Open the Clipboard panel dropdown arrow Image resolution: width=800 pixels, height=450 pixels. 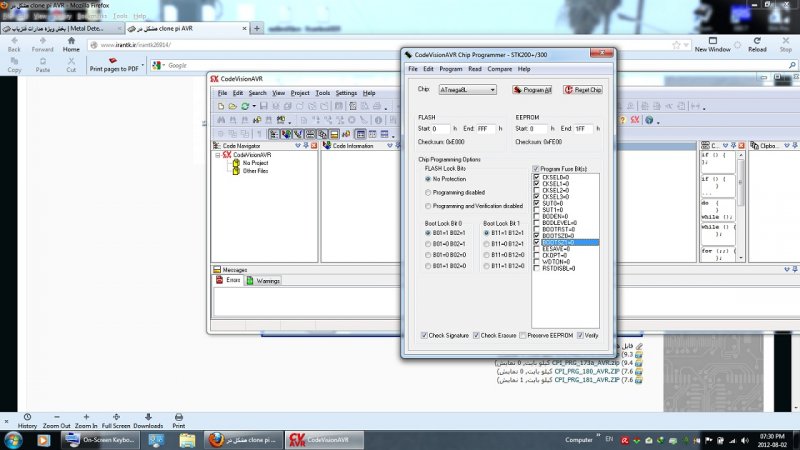(x=787, y=146)
